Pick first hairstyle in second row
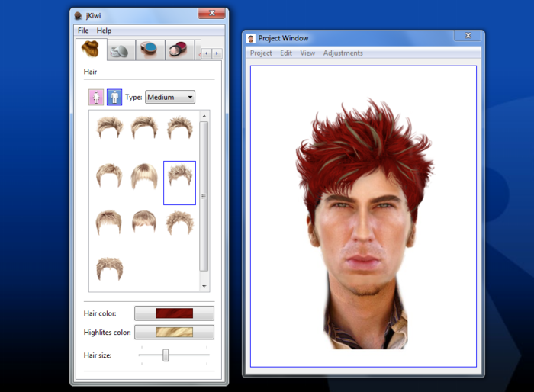534x392 pixels. point(109,175)
